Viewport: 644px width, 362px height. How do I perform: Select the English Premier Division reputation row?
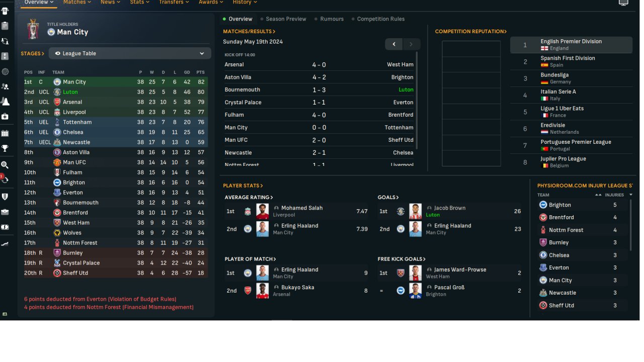[571, 45]
